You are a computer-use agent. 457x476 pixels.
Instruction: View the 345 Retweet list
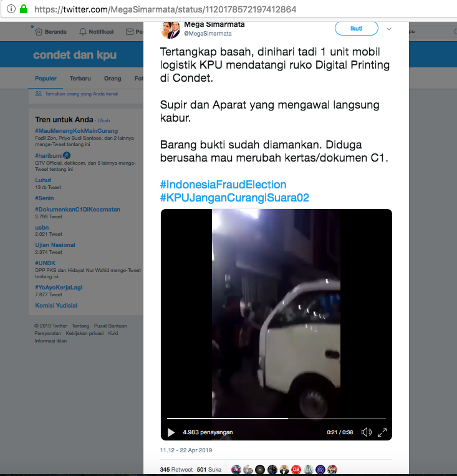point(176,469)
